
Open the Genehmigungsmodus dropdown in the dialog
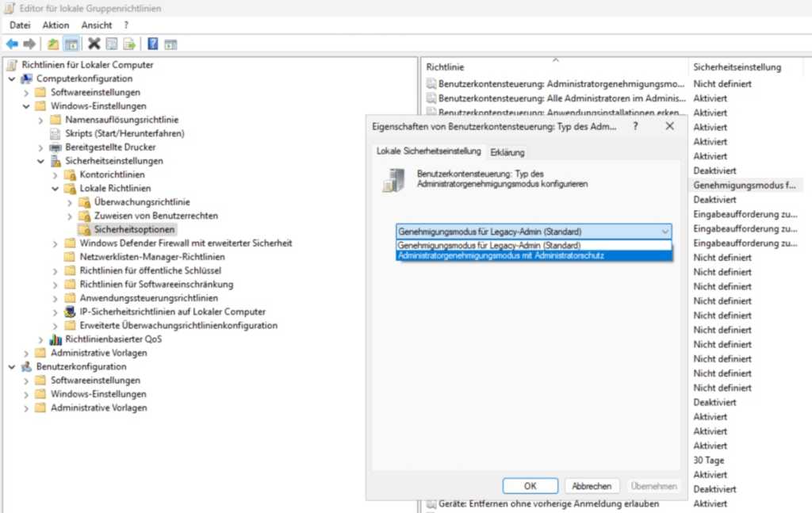pos(666,231)
